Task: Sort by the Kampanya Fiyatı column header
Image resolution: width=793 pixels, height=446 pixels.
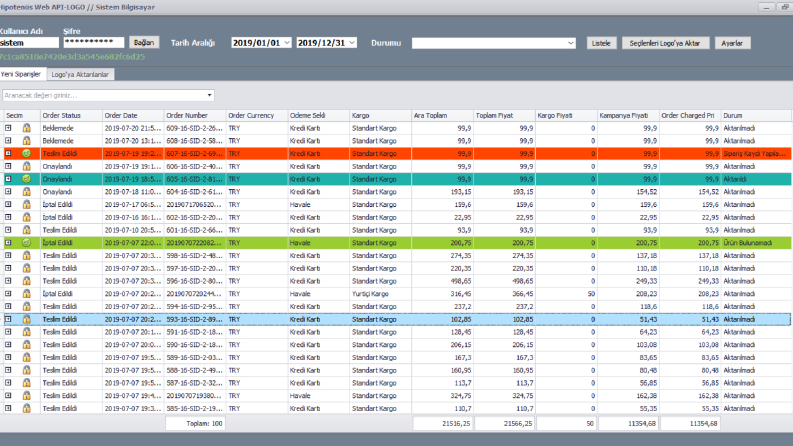Action: pos(628,115)
